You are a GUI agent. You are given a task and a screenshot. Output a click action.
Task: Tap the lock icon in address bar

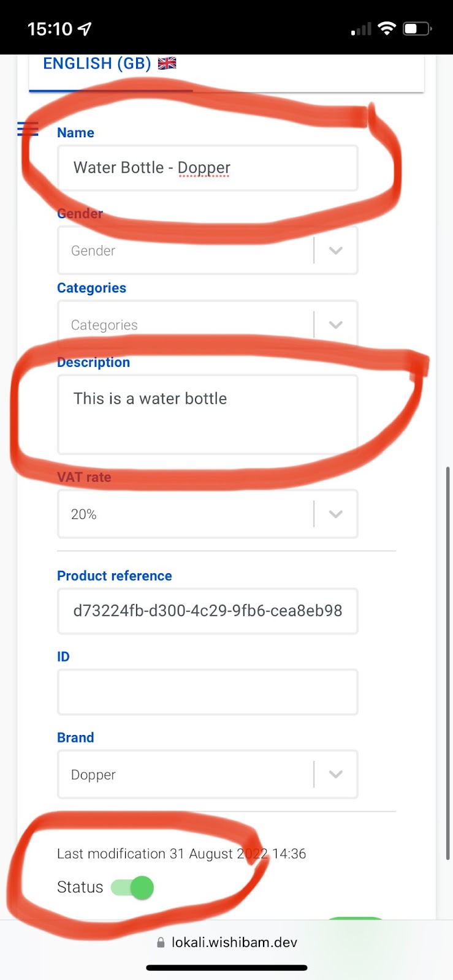click(x=161, y=942)
